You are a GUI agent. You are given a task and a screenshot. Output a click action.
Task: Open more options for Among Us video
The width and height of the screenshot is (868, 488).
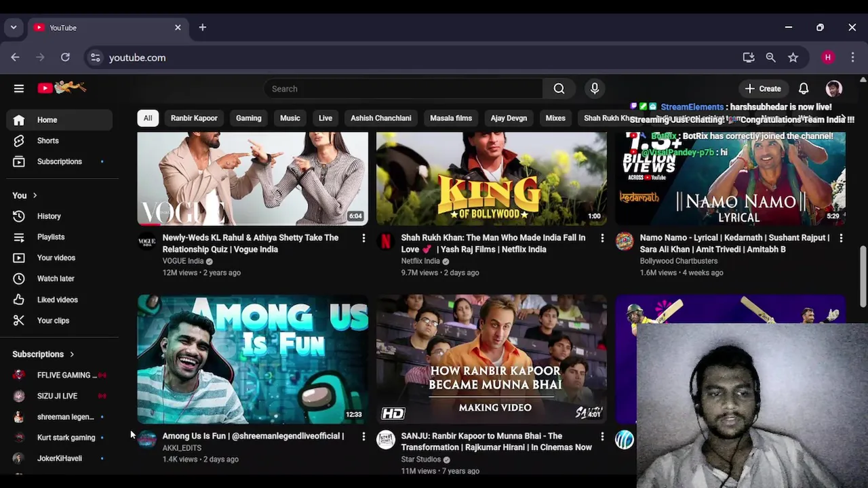(x=363, y=436)
